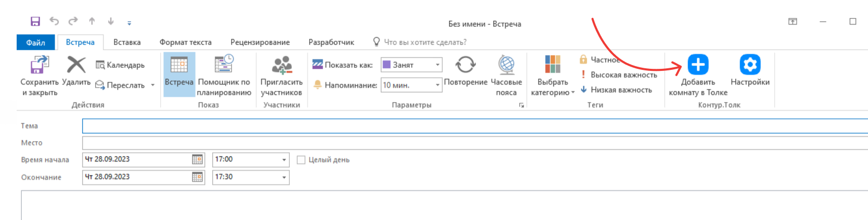Open the Показать как 'Занят' dropdown

click(438, 65)
